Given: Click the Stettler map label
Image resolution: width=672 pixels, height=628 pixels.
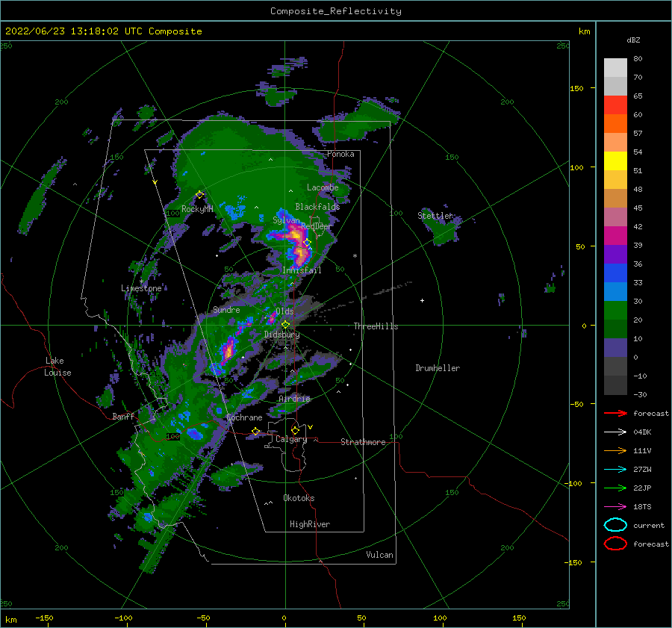Looking at the screenshot, I should 435,216.
